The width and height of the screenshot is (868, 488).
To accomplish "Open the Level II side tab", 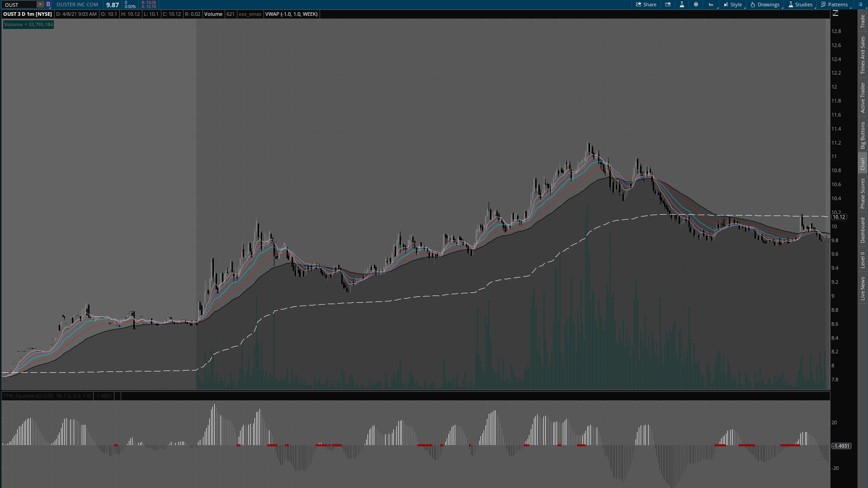I will click(863, 260).
